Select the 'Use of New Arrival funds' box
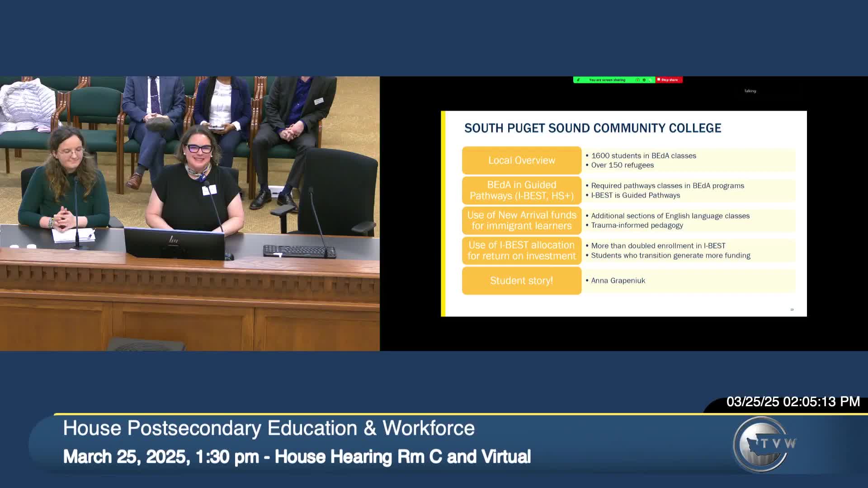This screenshot has height=488, width=868. coord(521,221)
